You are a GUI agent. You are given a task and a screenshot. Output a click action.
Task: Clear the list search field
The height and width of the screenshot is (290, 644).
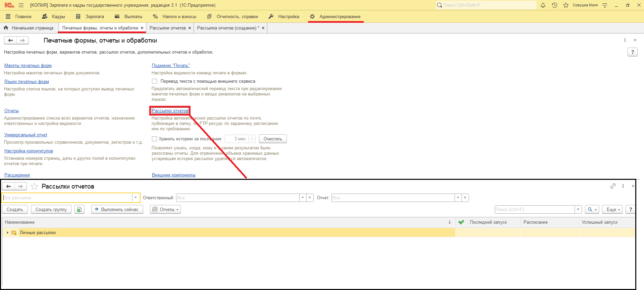[578, 209]
